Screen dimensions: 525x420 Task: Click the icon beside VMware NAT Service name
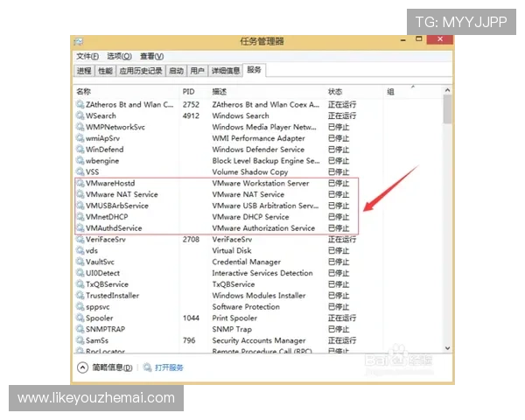pos(80,194)
